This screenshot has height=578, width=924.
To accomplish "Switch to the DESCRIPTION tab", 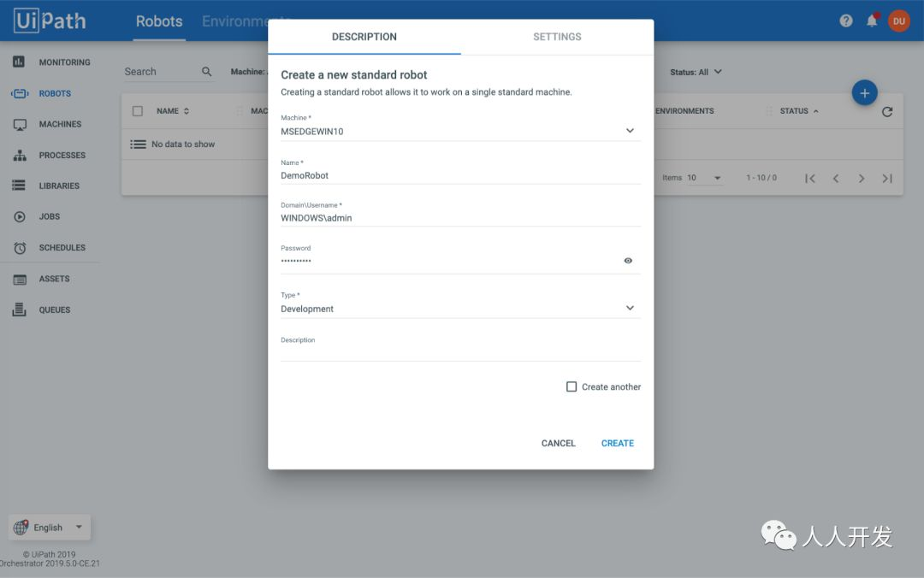I will (364, 37).
